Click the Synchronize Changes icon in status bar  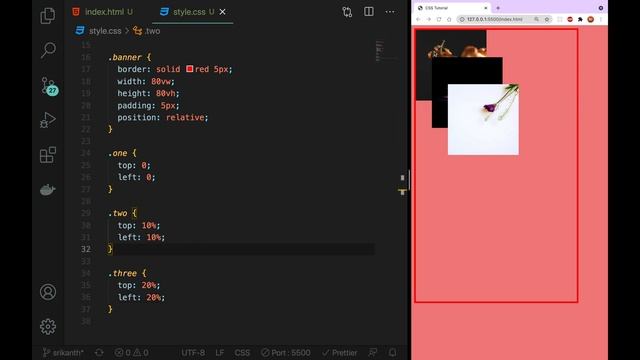(x=99, y=353)
